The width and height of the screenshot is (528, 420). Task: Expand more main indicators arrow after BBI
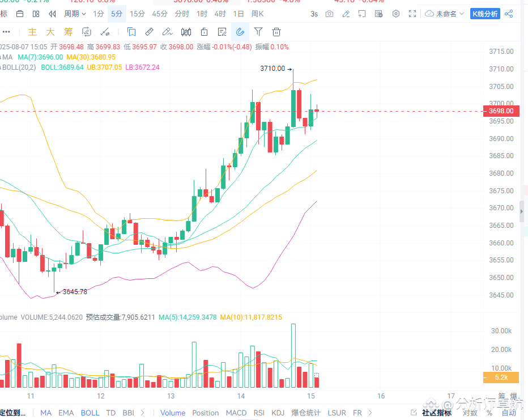[142, 413]
